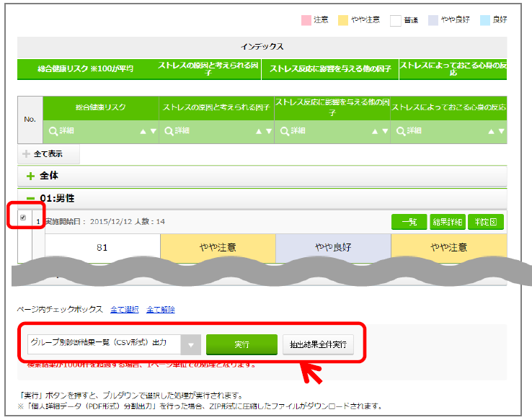Click the pink 注意 legend swatch
532x420 pixels.
pyautogui.click(x=306, y=20)
